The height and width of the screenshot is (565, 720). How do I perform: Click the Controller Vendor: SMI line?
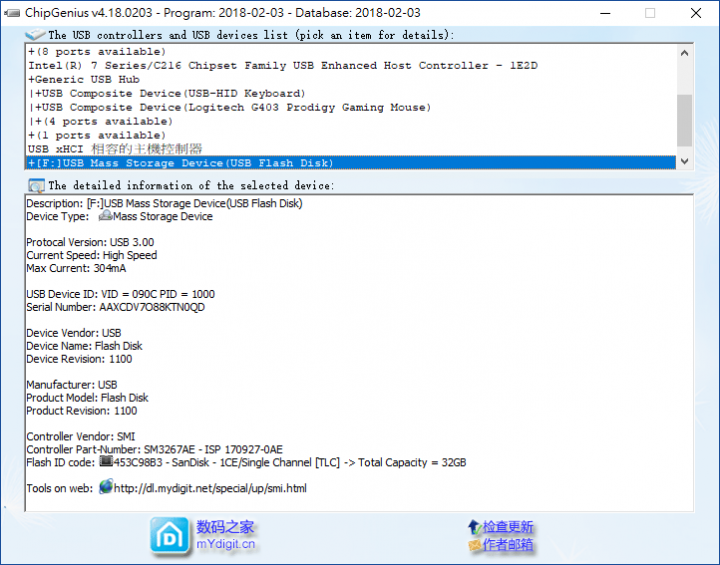pos(80,436)
